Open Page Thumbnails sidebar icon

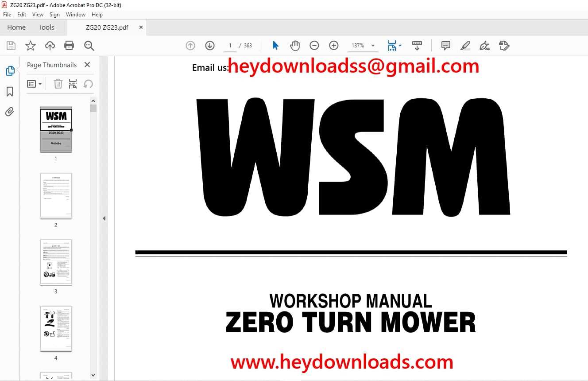(10, 71)
